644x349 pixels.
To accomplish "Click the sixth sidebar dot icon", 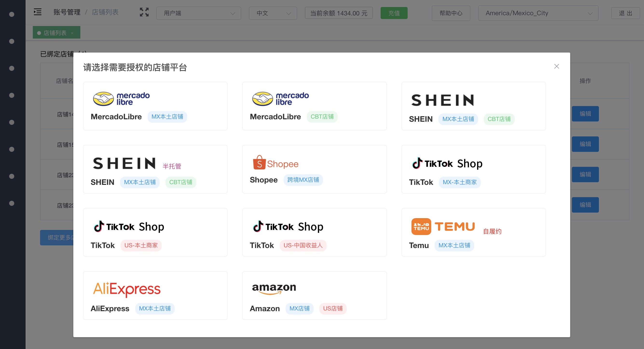I will (12, 149).
